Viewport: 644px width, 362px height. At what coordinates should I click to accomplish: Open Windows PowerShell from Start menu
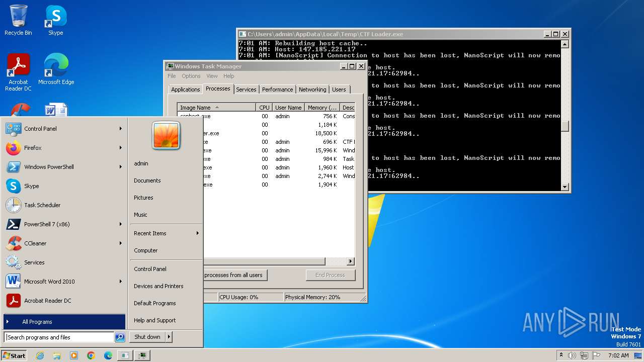(64, 167)
